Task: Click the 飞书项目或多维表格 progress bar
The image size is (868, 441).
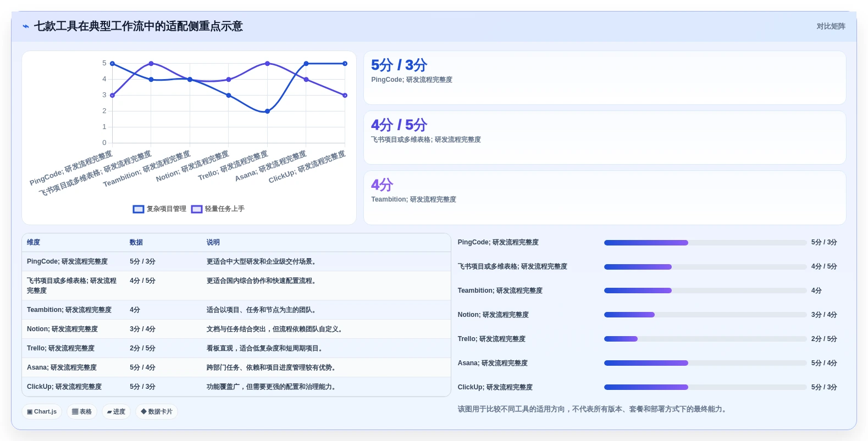Action: point(705,267)
